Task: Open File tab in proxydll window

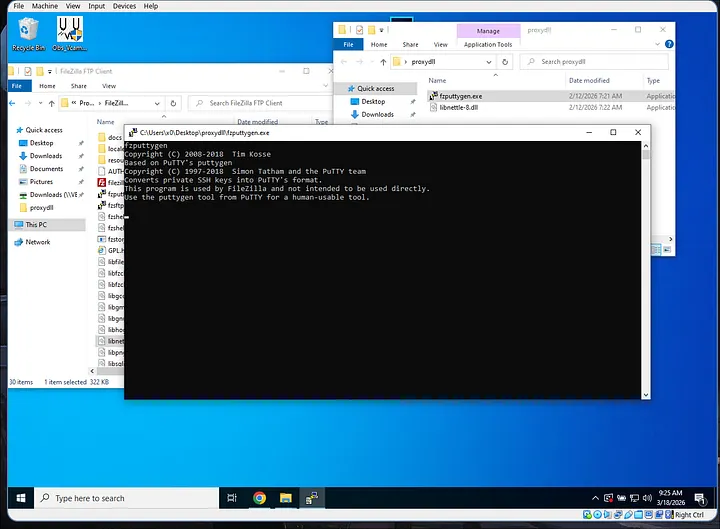Action: (349, 45)
